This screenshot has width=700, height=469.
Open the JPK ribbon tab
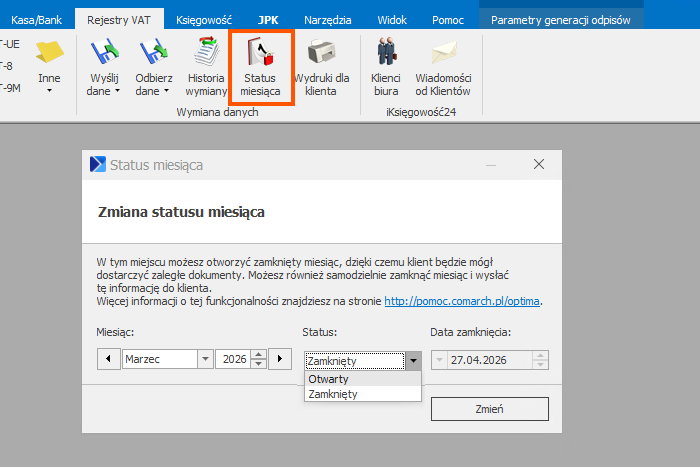click(268, 19)
